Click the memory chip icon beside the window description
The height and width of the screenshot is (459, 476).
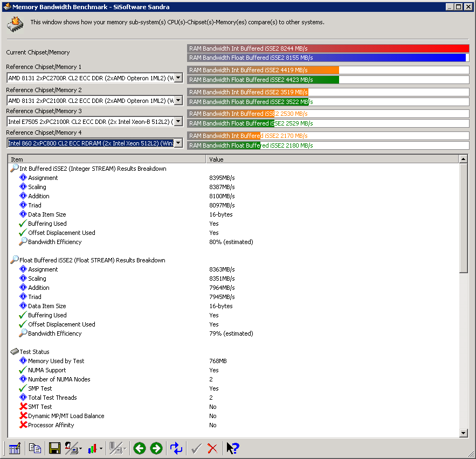click(x=15, y=24)
